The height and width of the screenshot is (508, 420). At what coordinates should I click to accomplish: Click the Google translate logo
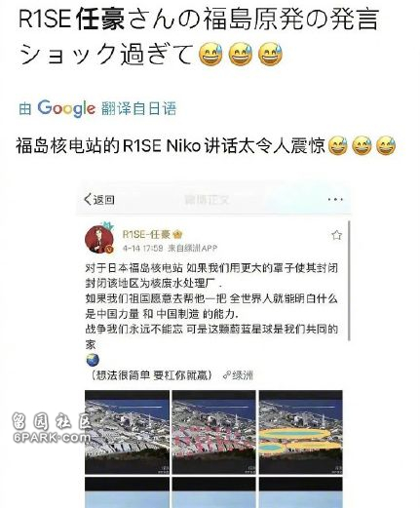click(66, 108)
